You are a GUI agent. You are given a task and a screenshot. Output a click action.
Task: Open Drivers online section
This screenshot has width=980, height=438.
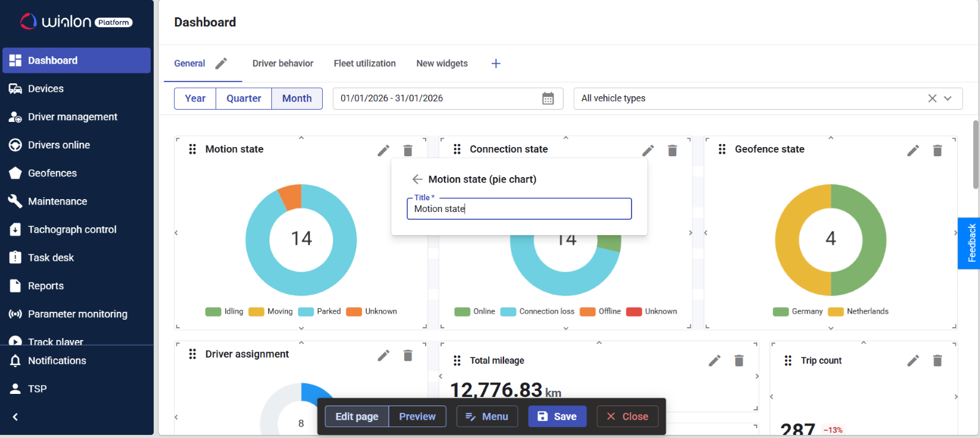click(x=77, y=145)
